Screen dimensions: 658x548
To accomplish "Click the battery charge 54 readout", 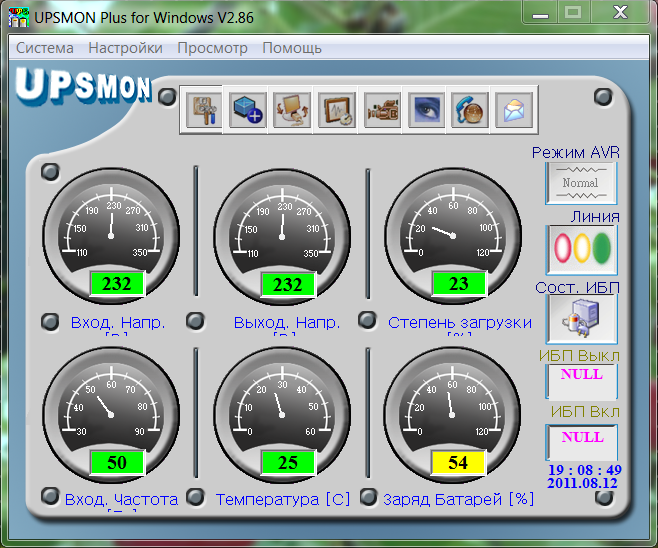I will pyautogui.click(x=458, y=463).
